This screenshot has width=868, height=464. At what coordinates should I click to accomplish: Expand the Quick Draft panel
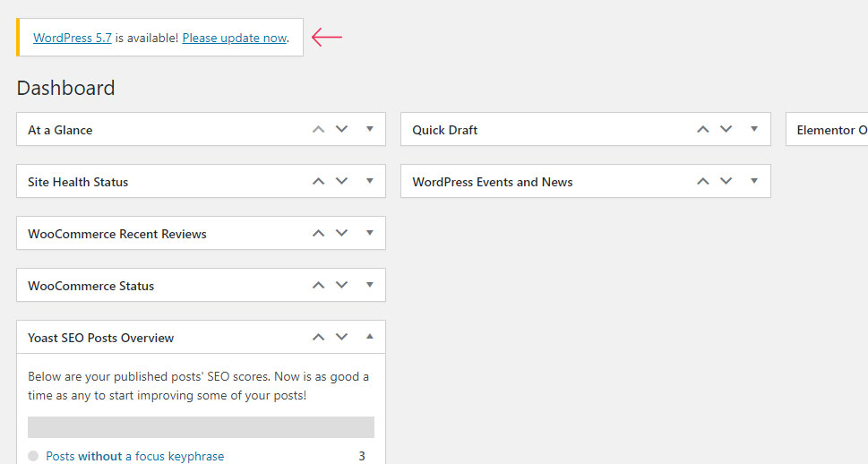(x=754, y=129)
